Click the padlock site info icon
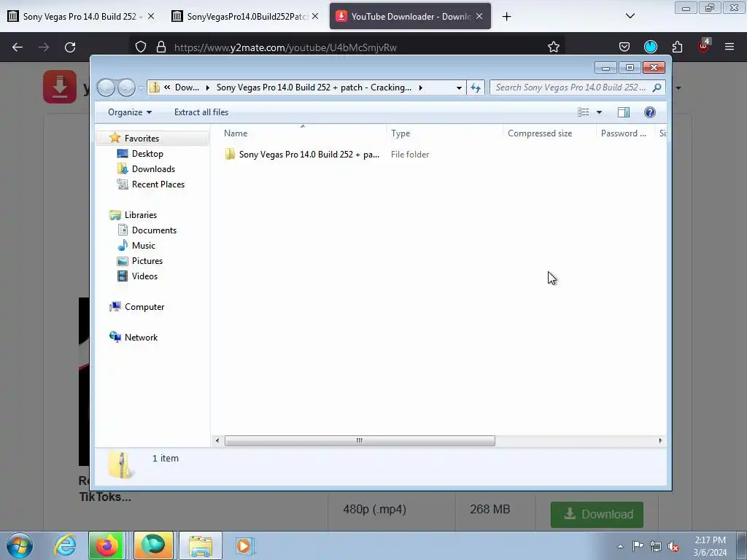The height and width of the screenshot is (560, 747). [161, 47]
